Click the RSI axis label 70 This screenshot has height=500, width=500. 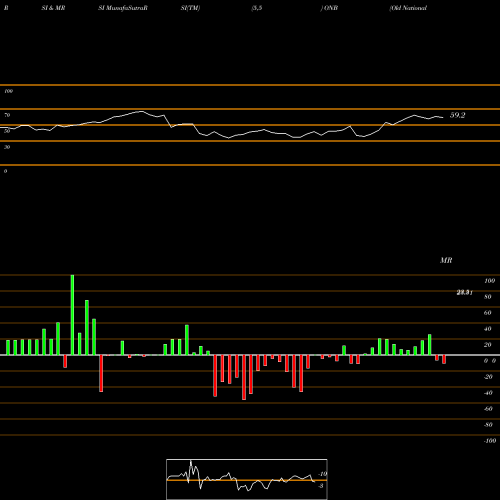[x=7, y=115]
